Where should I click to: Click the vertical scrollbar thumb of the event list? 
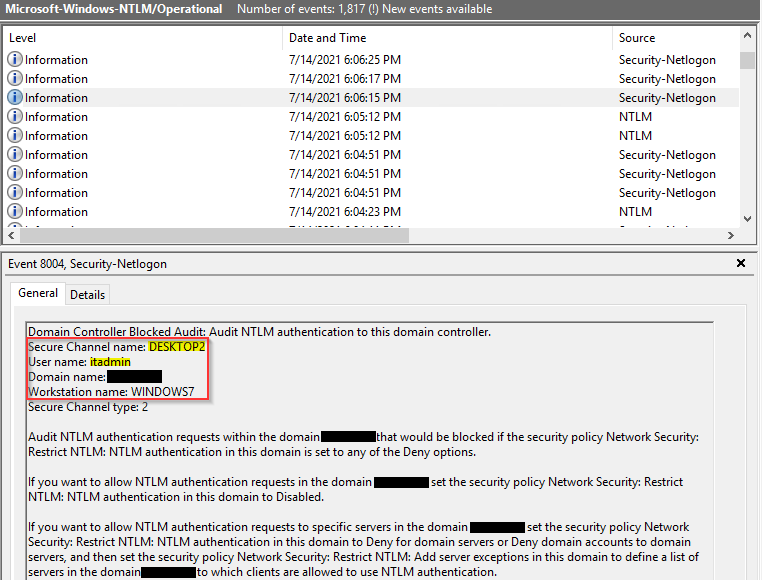(x=747, y=60)
